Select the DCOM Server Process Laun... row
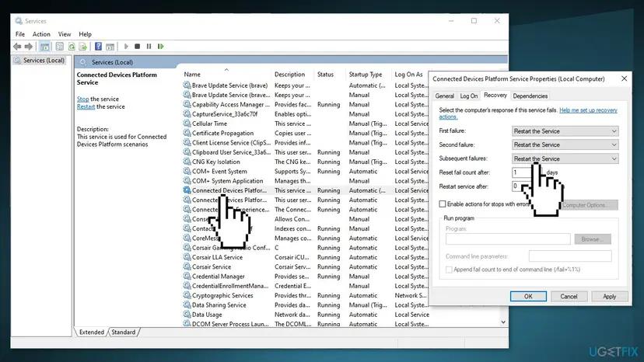 point(306,323)
